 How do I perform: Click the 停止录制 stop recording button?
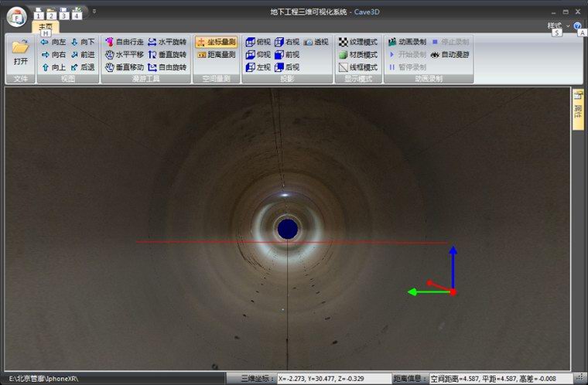450,42
